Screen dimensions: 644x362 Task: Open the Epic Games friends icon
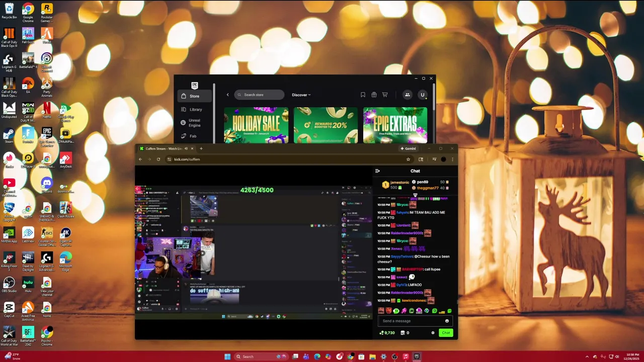point(408,95)
